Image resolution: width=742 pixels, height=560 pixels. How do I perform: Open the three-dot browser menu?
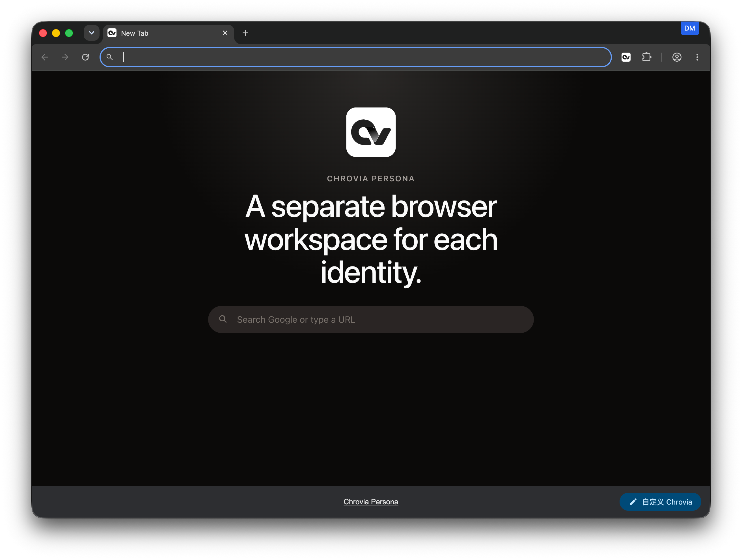(x=697, y=57)
